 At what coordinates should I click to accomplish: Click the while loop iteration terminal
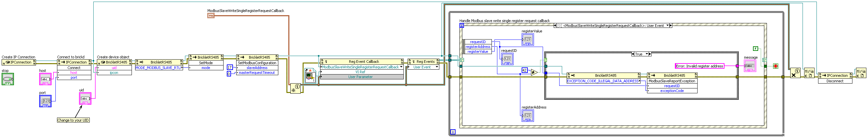click(453, 132)
